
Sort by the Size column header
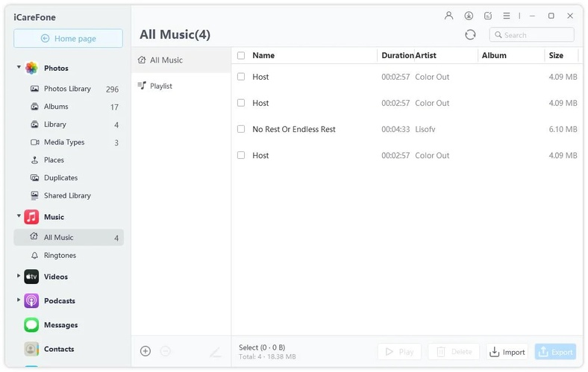[556, 55]
